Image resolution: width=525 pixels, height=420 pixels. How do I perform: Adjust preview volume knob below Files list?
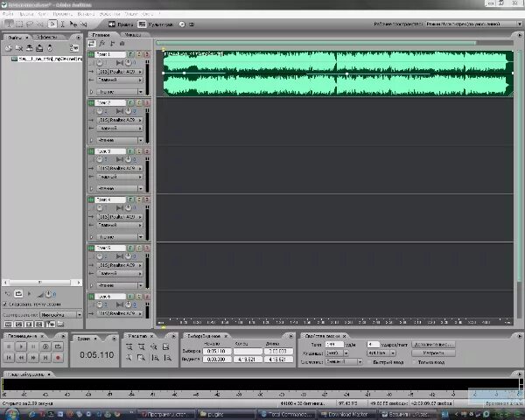point(48,294)
